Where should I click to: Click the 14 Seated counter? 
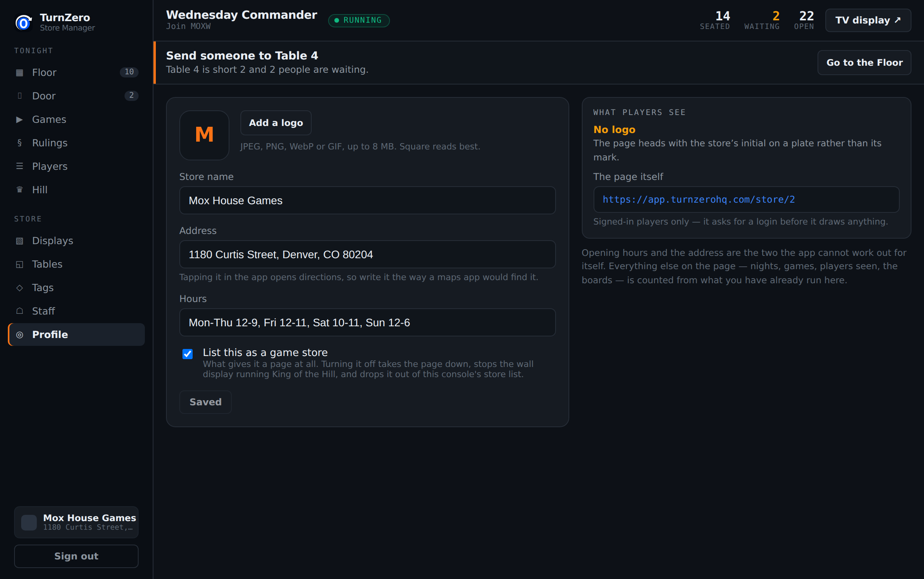[x=715, y=20]
